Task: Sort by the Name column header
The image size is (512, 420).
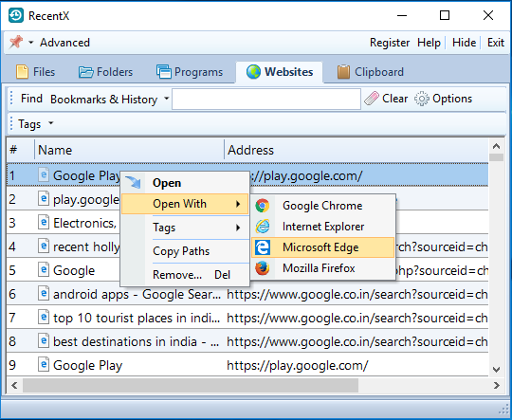Action: pyautogui.click(x=129, y=150)
